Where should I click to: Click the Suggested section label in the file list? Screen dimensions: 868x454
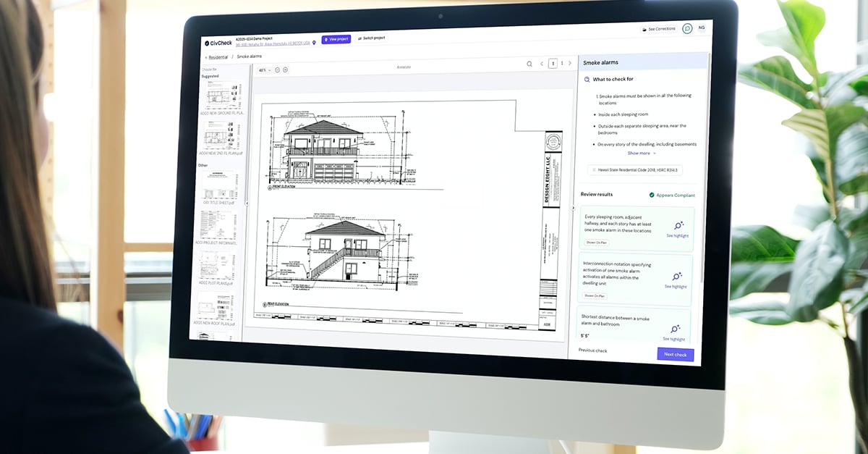tap(210, 76)
